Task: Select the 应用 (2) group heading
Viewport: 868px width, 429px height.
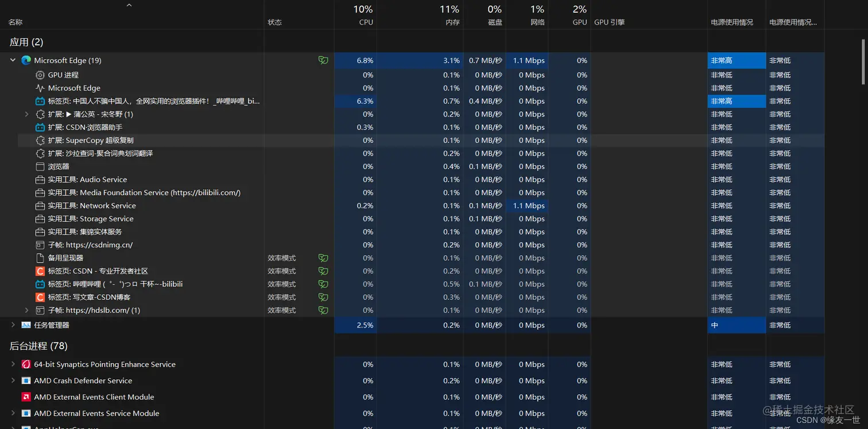Action: pos(26,42)
